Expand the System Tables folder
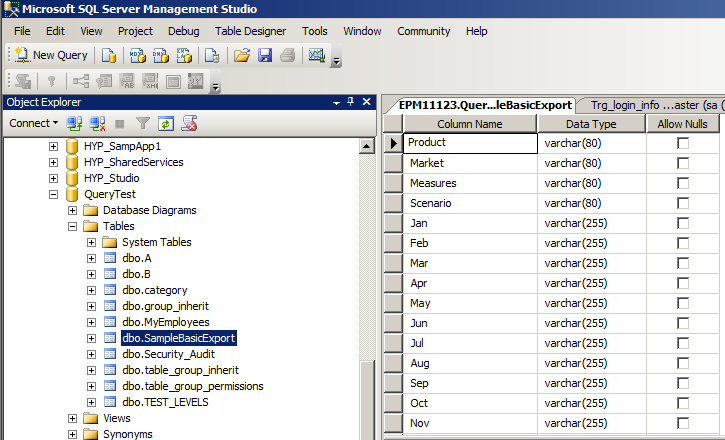 [x=92, y=243]
